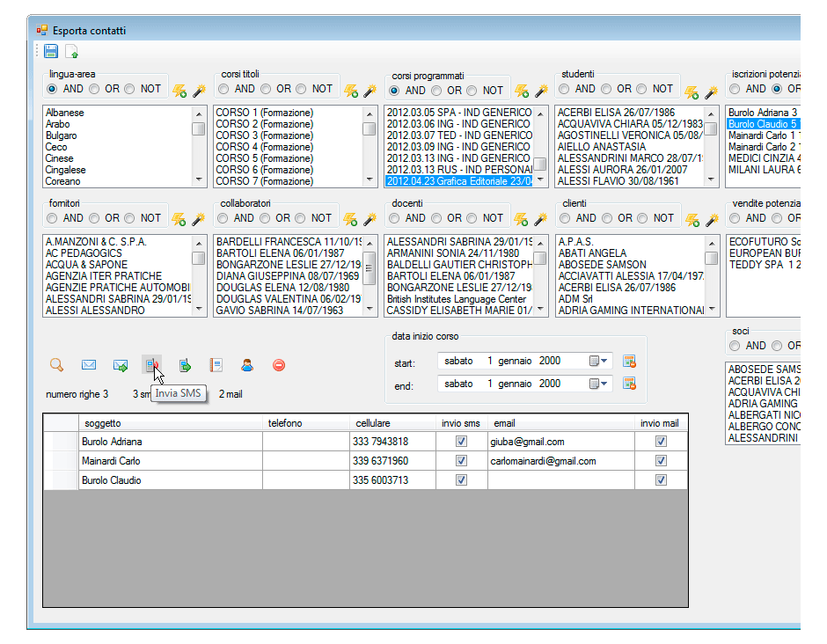Click the invio sms column header
Image resolution: width=827 pixels, height=644 pixels.
[462, 423]
